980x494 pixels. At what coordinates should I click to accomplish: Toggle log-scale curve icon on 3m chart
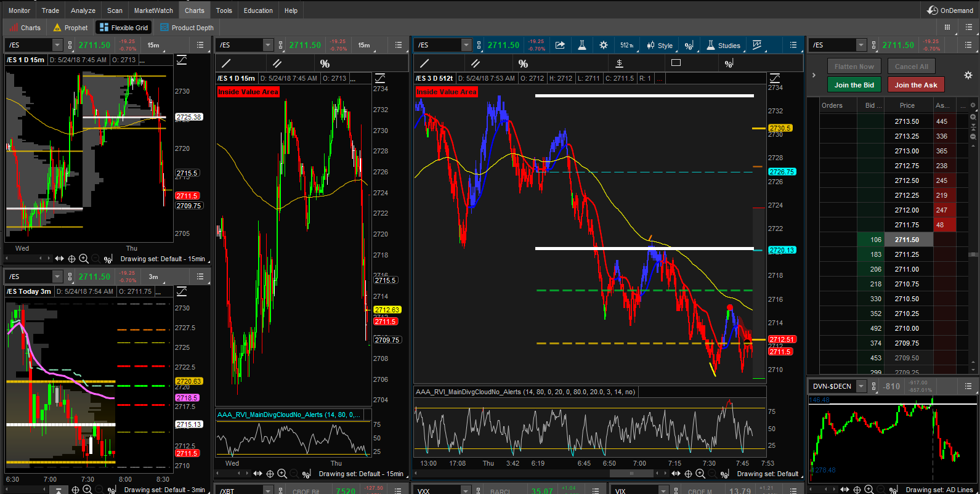click(182, 291)
